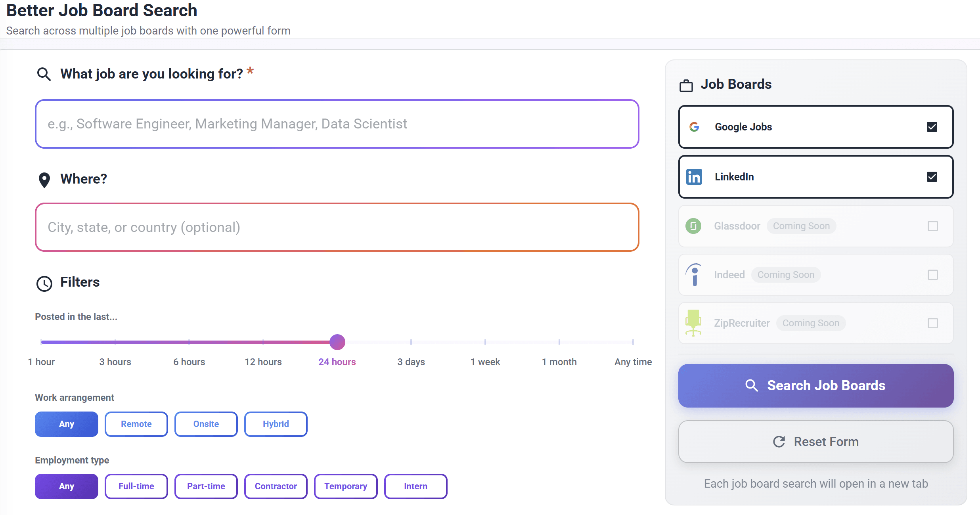This screenshot has width=980, height=515.
Task: Click the disabled Glassdoor checkbox
Action: [933, 226]
